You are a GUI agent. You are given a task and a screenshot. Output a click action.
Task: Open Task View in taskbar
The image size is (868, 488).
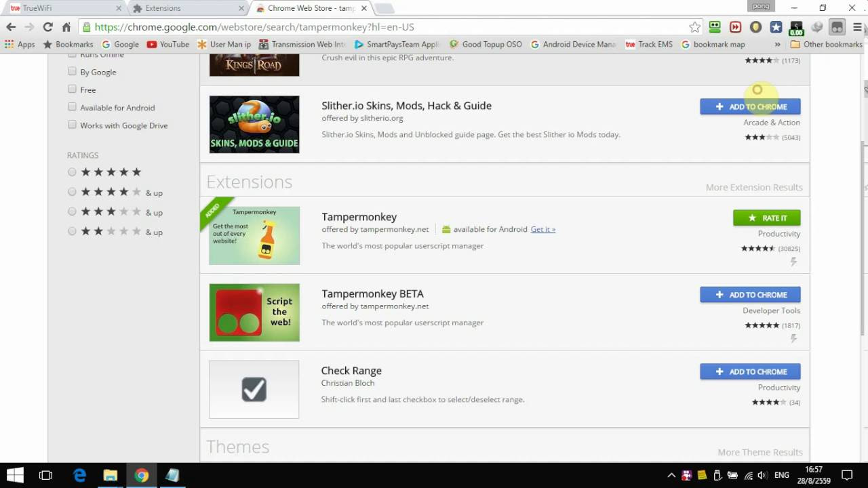click(46, 475)
